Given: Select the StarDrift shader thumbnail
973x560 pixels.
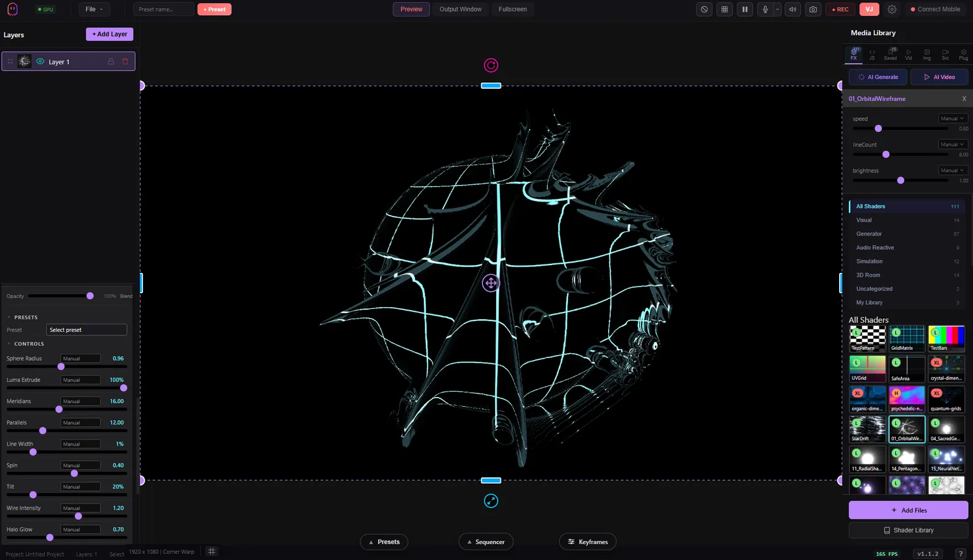Looking at the screenshot, I should click(867, 429).
